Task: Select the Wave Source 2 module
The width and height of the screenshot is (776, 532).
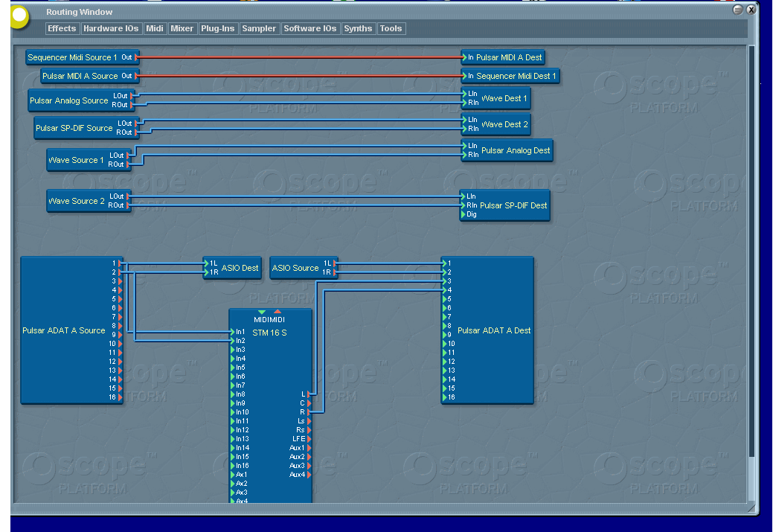Action: click(77, 201)
